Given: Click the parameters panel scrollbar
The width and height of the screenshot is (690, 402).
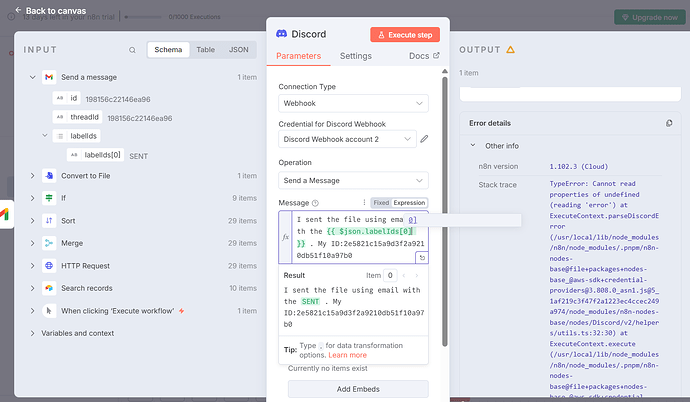Looking at the screenshot, I should click(444, 211).
